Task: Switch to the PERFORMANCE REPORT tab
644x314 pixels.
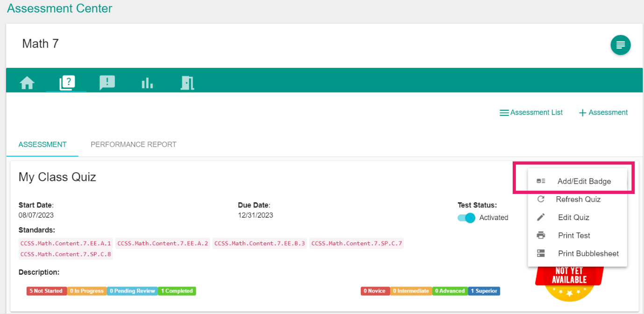Action: click(x=134, y=144)
